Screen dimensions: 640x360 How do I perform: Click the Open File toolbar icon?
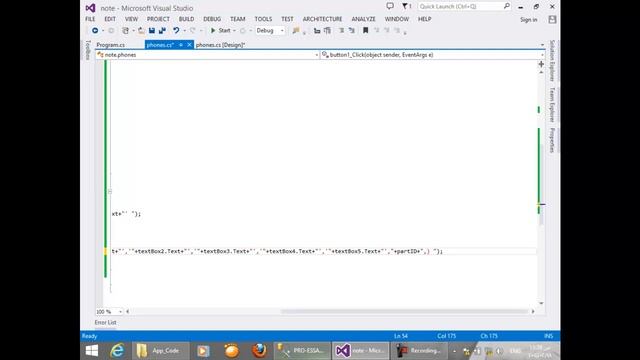tap(141, 31)
